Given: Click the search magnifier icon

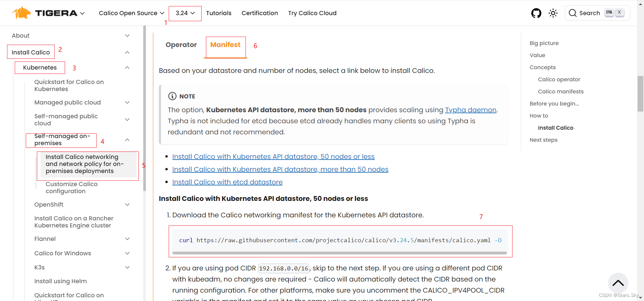Looking at the screenshot, I should (573, 13).
